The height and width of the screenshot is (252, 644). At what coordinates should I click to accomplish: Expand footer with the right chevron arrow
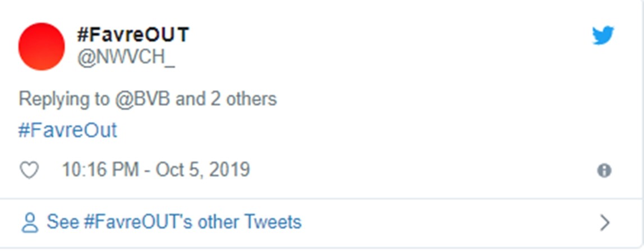coord(605,223)
